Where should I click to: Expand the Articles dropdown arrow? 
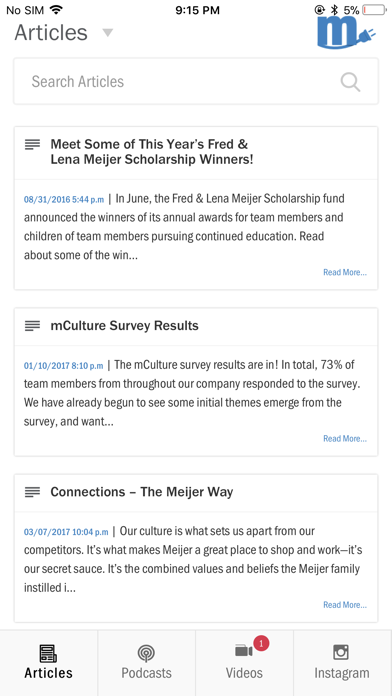[x=108, y=33]
